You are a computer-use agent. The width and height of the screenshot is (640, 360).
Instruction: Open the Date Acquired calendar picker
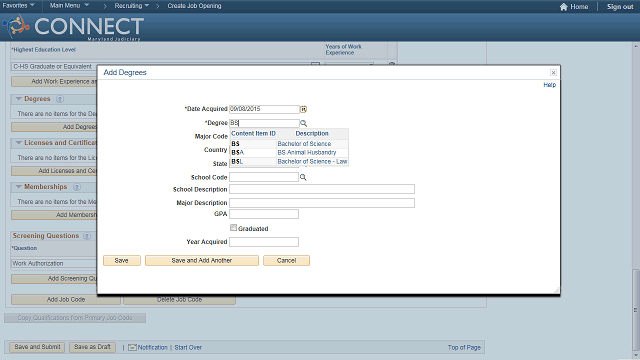coord(303,109)
